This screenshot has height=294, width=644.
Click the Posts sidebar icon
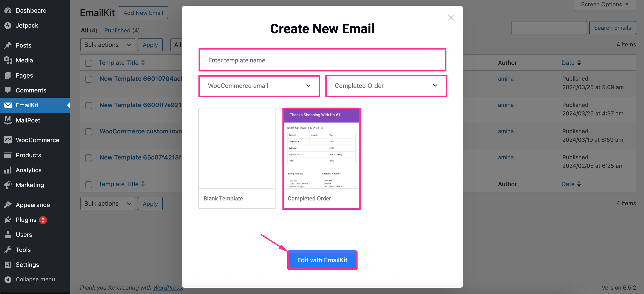(x=8, y=45)
